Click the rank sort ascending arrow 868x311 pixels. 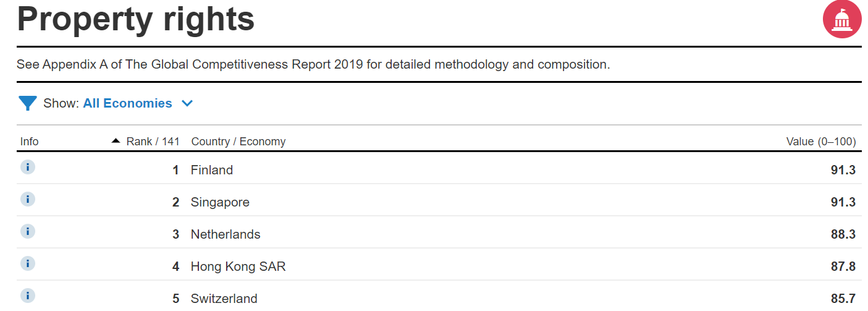tap(116, 141)
